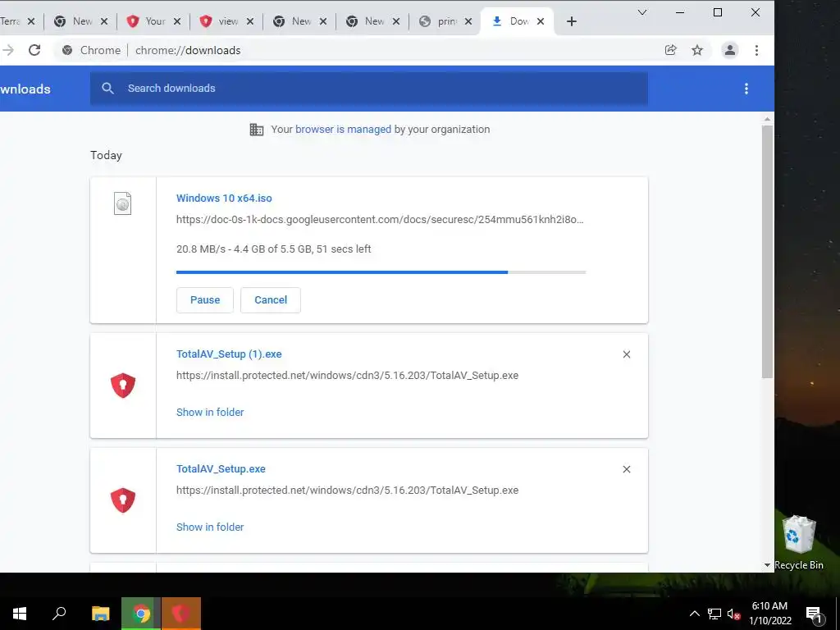Viewport: 840px width, 630px height.
Task: Pause the Windows 10 x64.iso download
Action: 205,300
